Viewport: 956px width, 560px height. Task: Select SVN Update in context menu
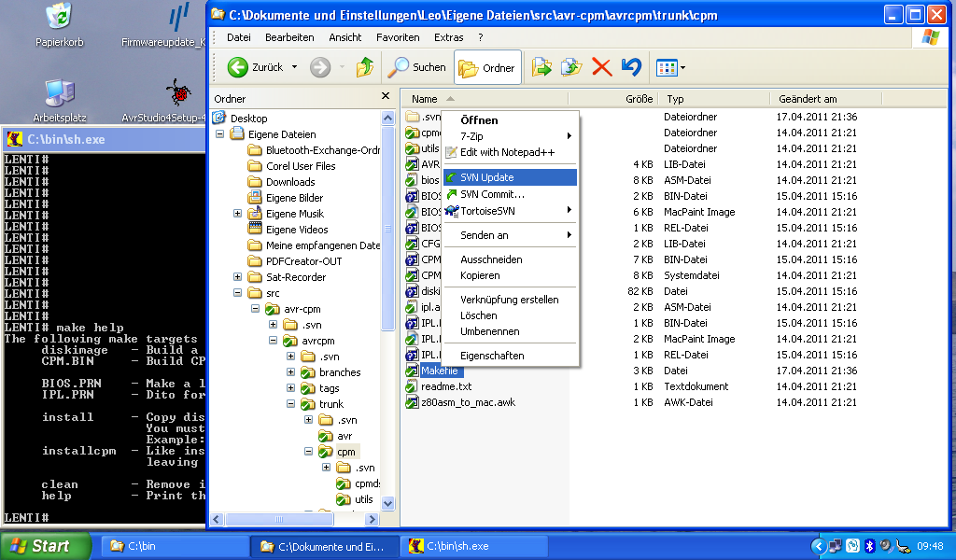510,177
